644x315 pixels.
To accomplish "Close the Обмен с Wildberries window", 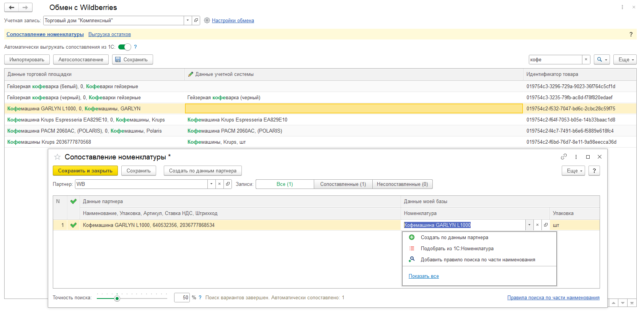I will coord(634,7).
